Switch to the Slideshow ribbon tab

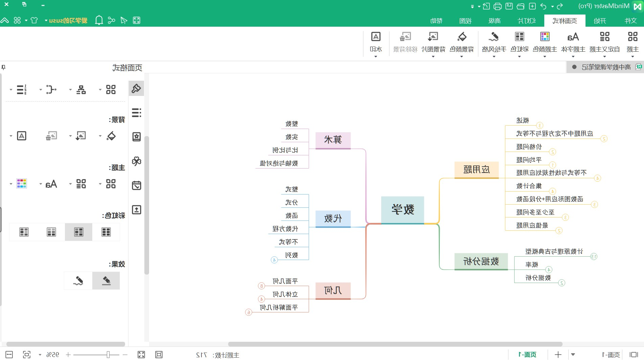click(x=527, y=21)
